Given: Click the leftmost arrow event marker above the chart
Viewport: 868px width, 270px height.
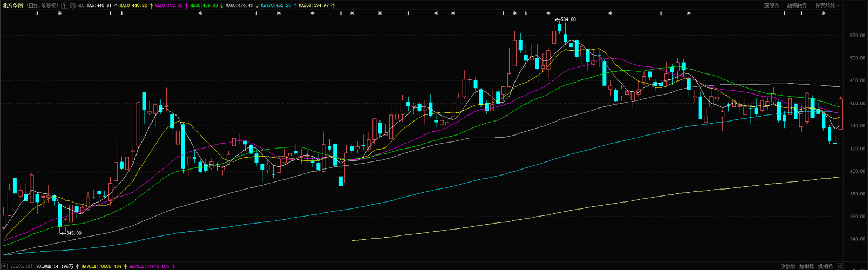Looking at the screenshot, I should click(37, 13).
